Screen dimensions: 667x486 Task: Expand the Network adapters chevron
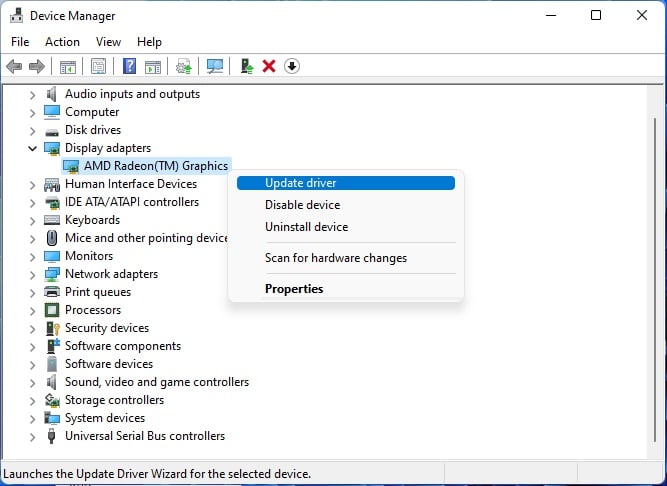point(33,275)
